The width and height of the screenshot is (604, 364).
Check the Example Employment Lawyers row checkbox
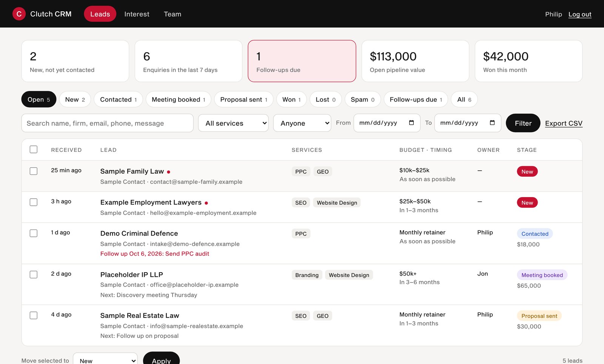coord(34,202)
